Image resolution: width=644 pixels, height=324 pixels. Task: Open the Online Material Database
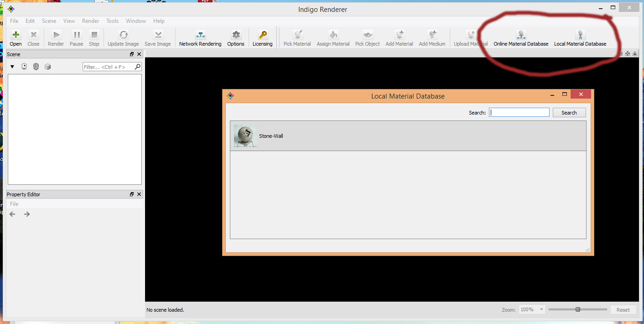521,38
